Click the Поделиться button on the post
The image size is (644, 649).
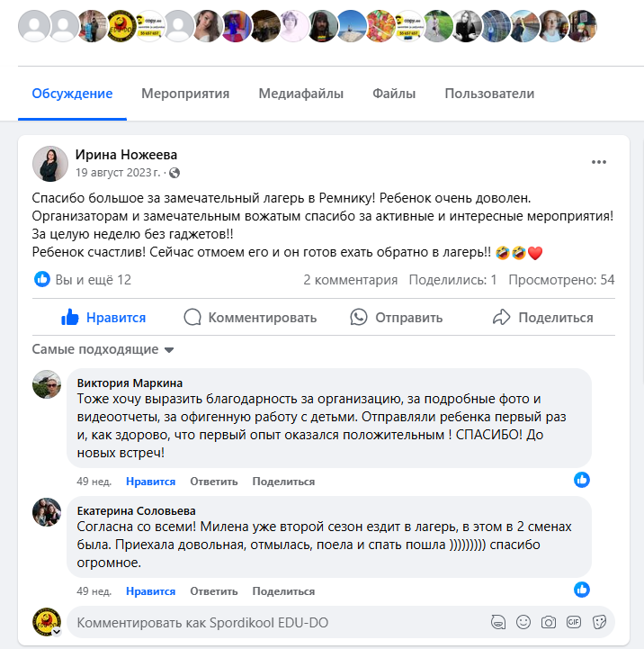coord(542,318)
